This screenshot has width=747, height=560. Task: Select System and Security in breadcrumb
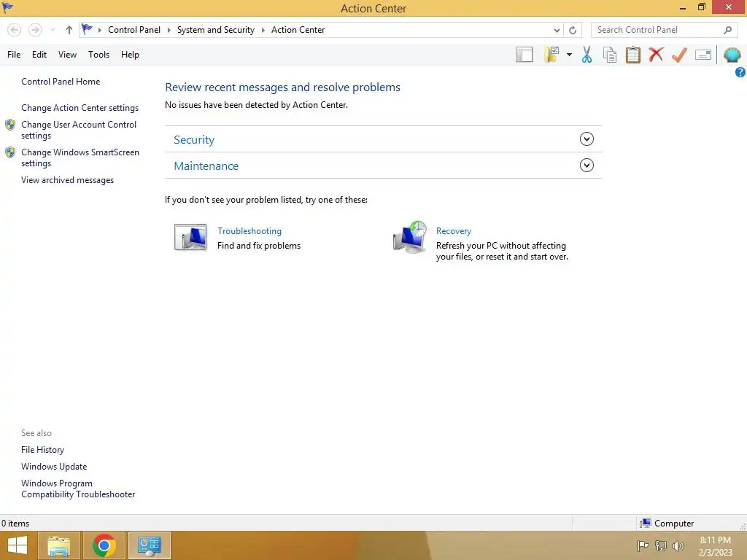click(x=216, y=29)
